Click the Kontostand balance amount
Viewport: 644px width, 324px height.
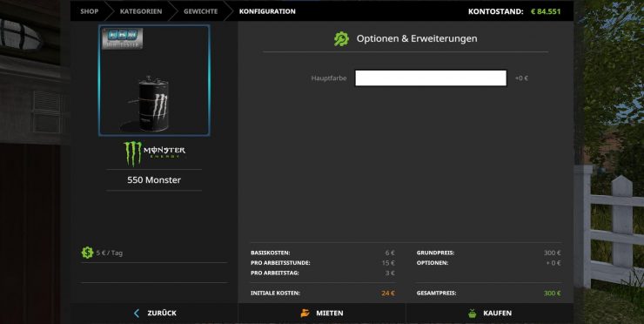click(x=546, y=11)
